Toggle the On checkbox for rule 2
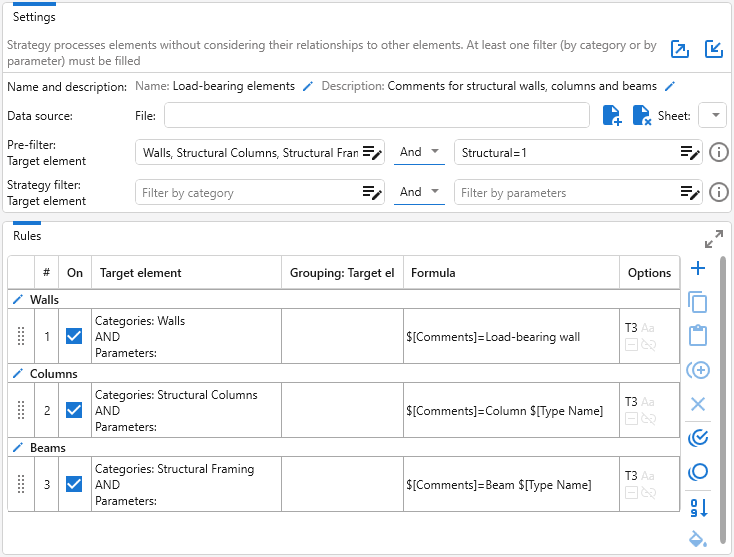 click(74, 410)
